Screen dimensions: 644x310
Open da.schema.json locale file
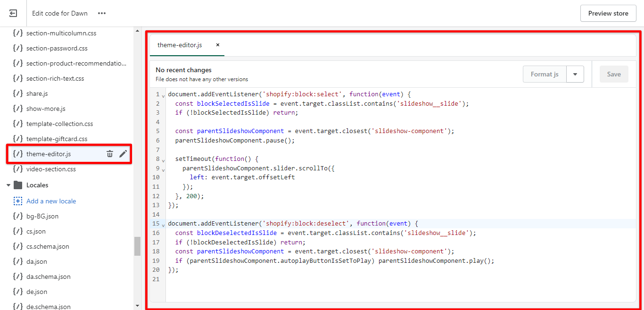coord(49,276)
